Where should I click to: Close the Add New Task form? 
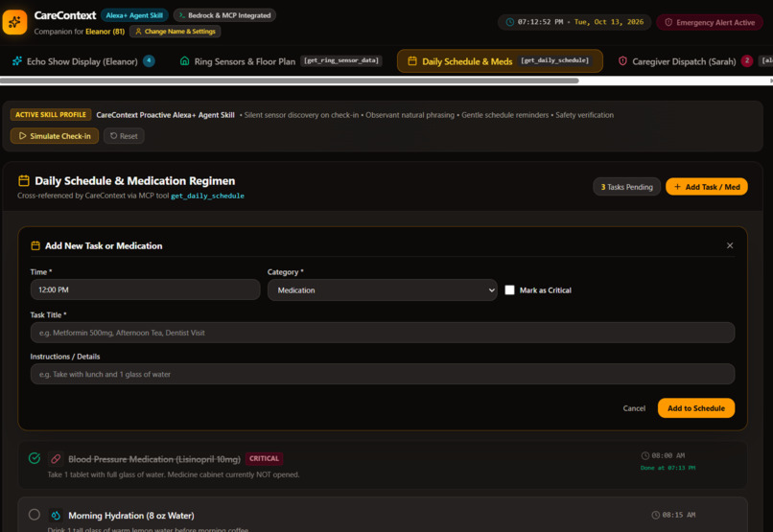point(730,245)
